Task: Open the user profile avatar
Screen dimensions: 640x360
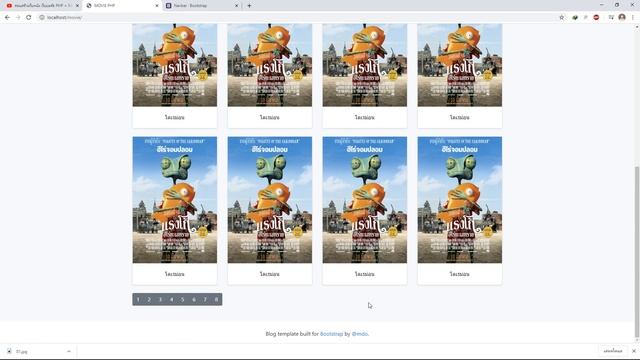Action: [622, 18]
